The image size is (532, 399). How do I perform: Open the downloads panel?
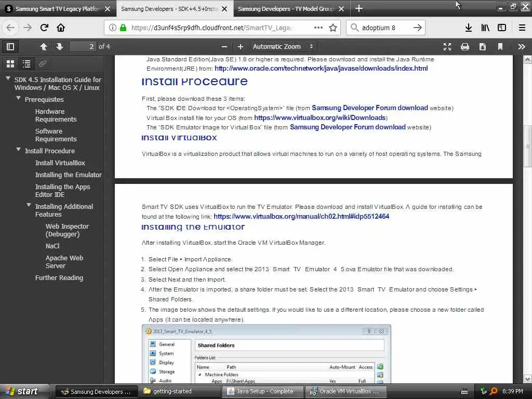[x=468, y=28]
